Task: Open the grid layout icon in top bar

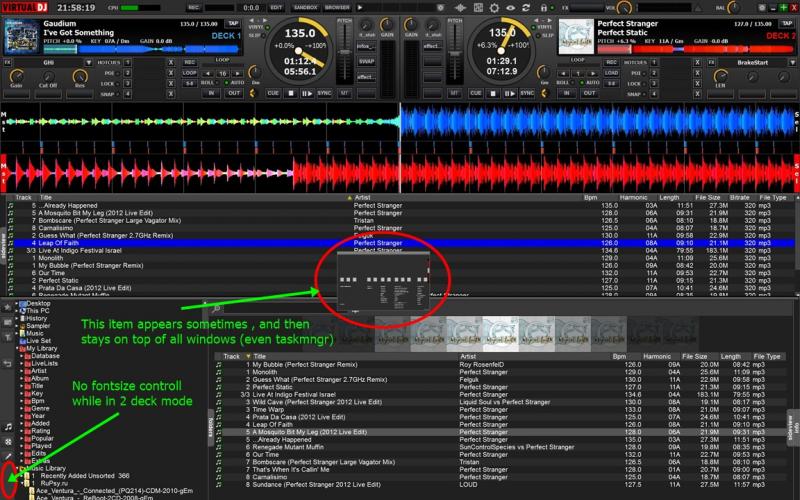Action: [478, 8]
